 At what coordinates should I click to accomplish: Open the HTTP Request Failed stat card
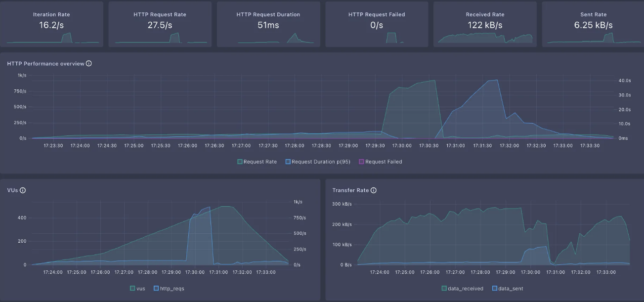click(377, 24)
